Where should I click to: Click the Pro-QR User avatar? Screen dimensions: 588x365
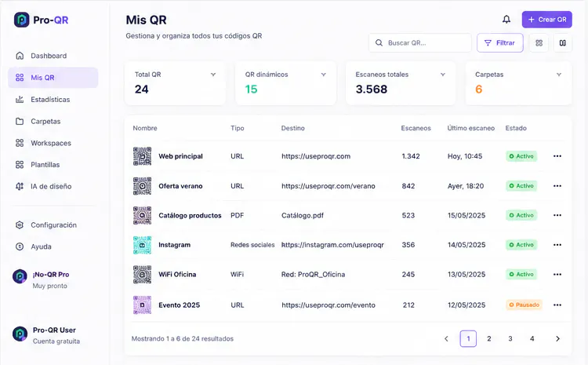(x=20, y=334)
